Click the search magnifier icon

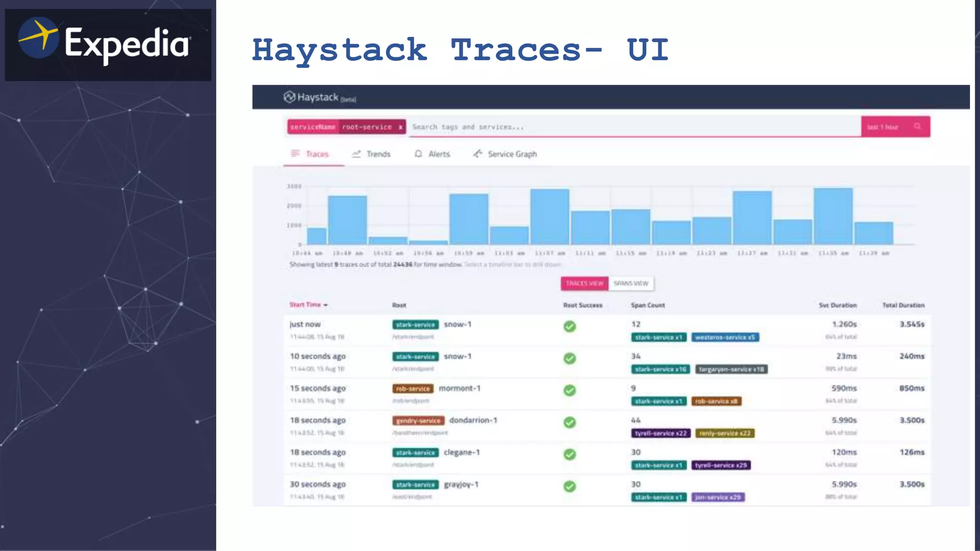click(x=917, y=126)
